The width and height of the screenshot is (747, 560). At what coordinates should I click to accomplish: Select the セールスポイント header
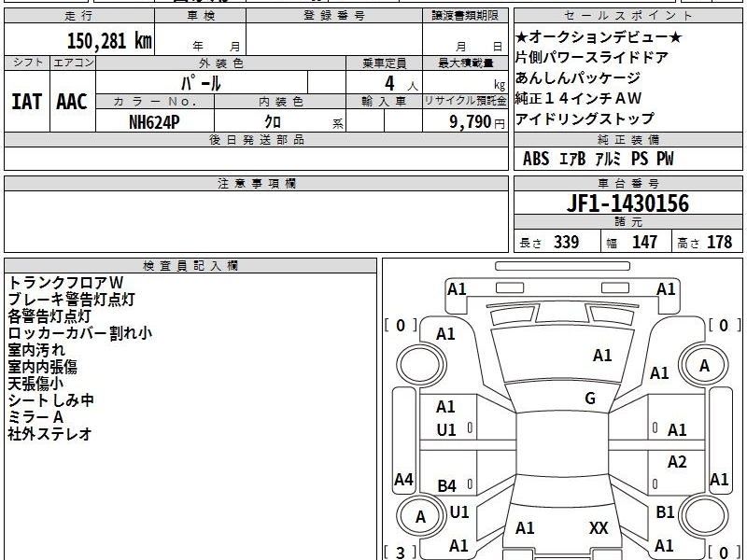pyautogui.click(x=627, y=16)
